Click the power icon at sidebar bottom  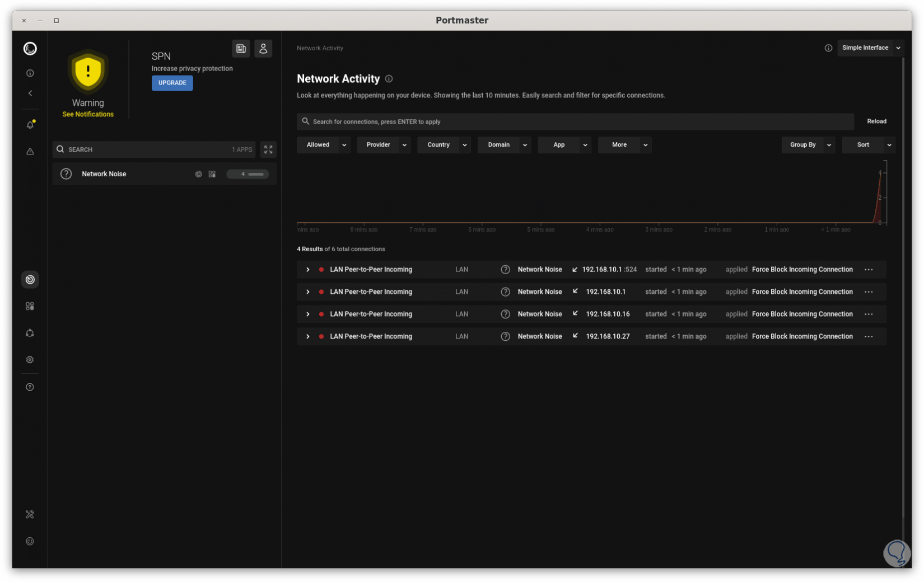[30, 542]
